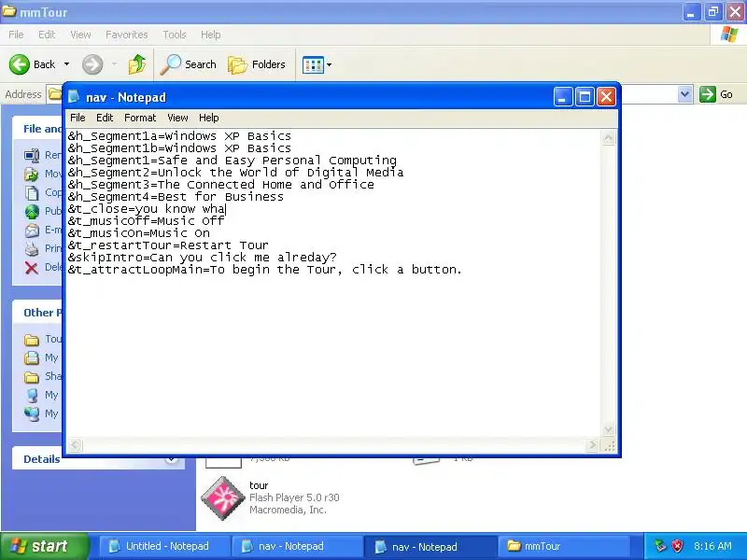This screenshot has width=747, height=560.
Task: Click the Windows flag logo in Explorer
Action: coord(729,35)
